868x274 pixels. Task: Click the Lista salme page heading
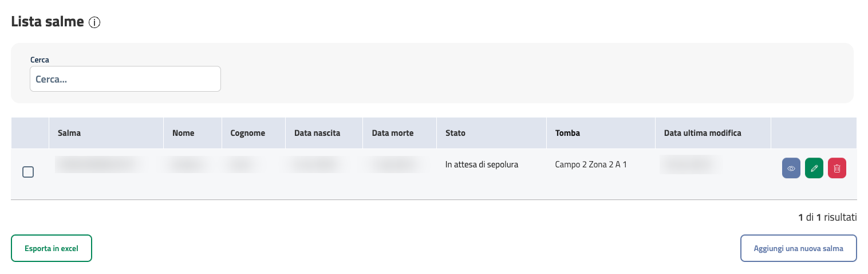48,22
